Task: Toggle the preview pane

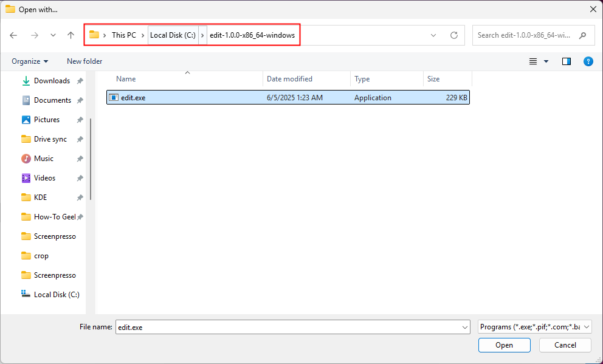Action: point(567,61)
